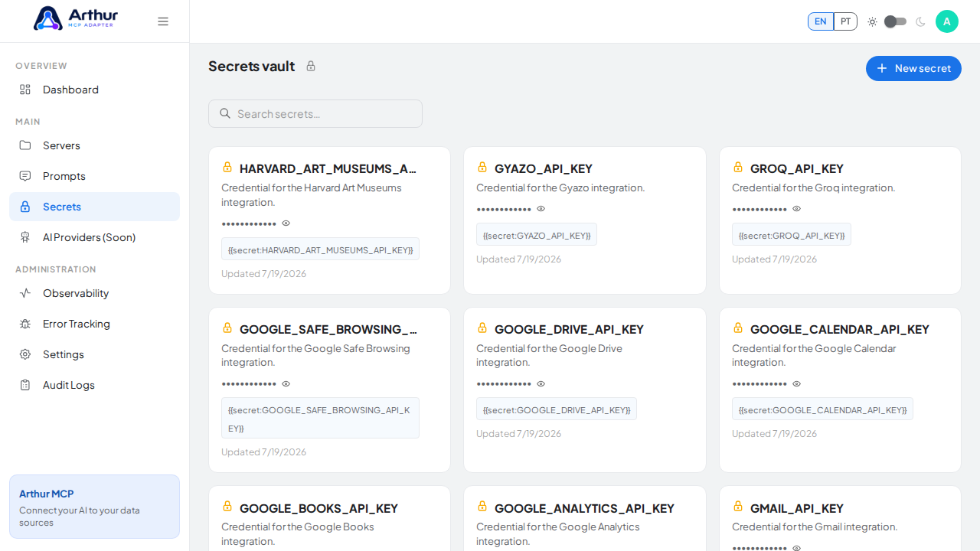
Task: Copy the {{secret:GOOGLE_DRIVE_API_KEY}} reference
Action: coord(557,409)
